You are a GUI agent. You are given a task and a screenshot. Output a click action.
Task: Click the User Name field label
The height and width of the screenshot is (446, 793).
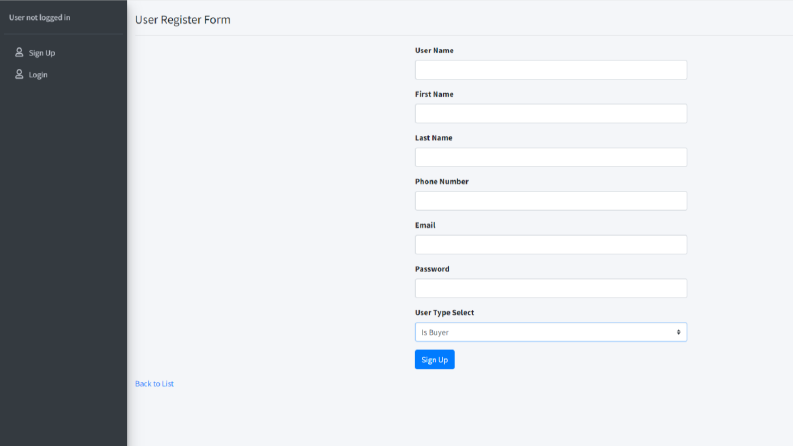click(x=434, y=51)
